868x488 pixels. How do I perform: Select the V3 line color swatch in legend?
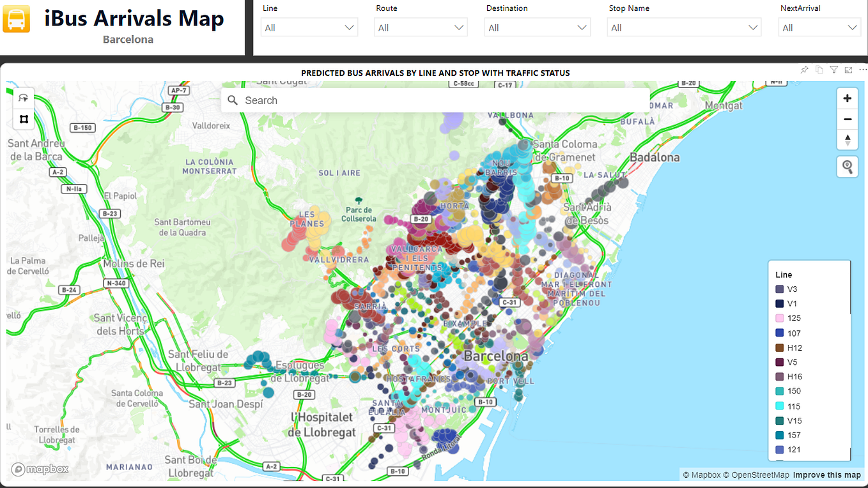(x=780, y=289)
